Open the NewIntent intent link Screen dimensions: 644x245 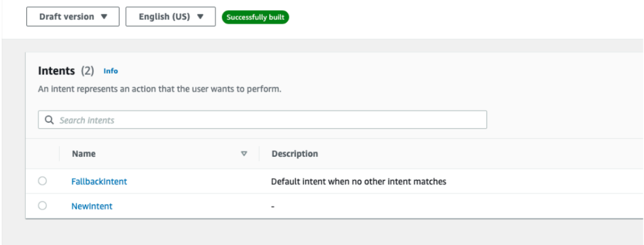click(x=92, y=206)
